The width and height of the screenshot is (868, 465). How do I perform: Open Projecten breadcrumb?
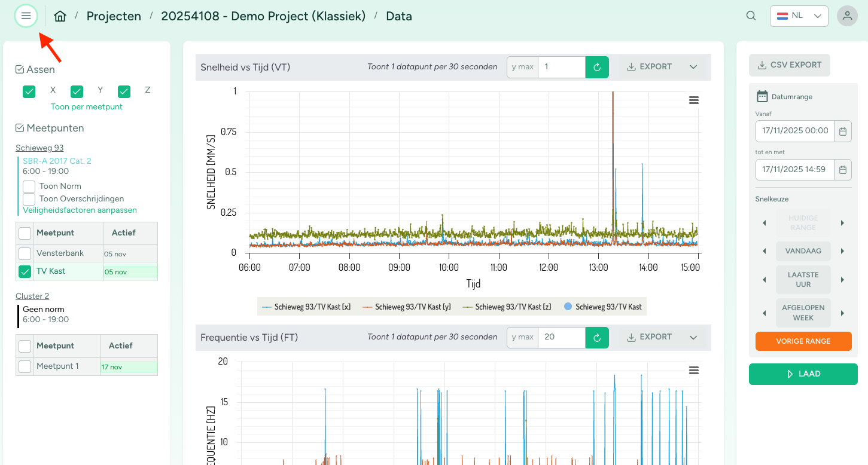click(114, 16)
